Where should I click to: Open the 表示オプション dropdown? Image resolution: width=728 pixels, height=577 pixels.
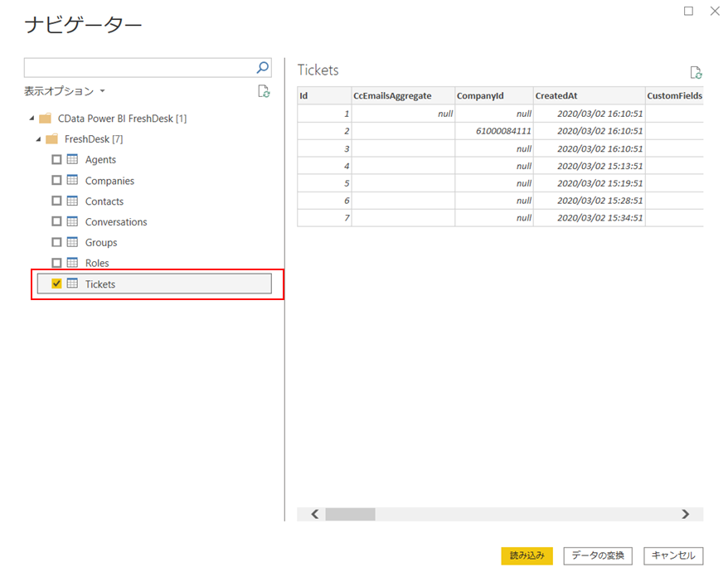[65, 91]
